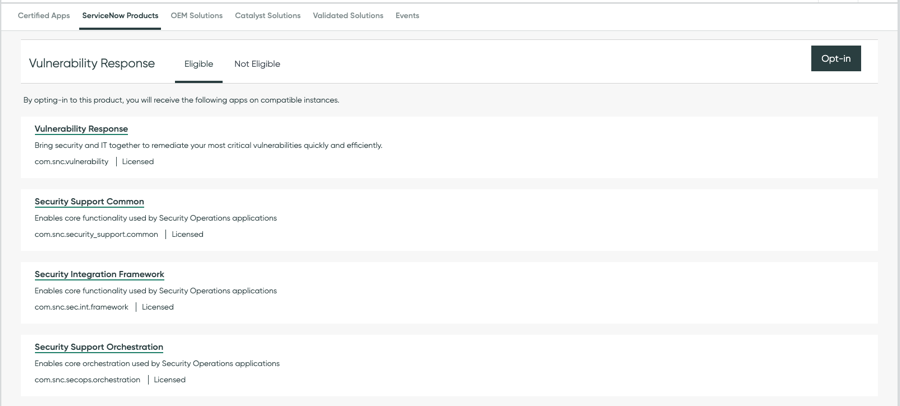Click the Vulnerability Response page heading
This screenshot has width=900, height=406.
[92, 63]
